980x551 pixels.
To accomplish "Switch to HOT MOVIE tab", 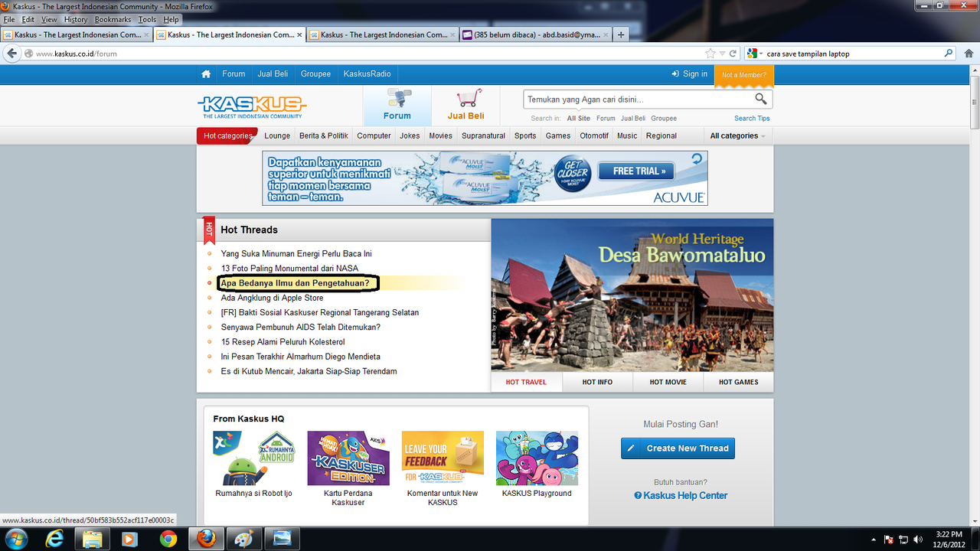I will click(668, 382).
